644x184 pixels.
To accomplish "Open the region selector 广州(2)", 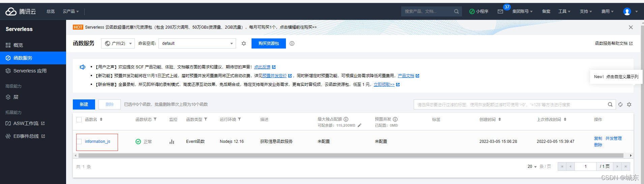I will (118, 43).
